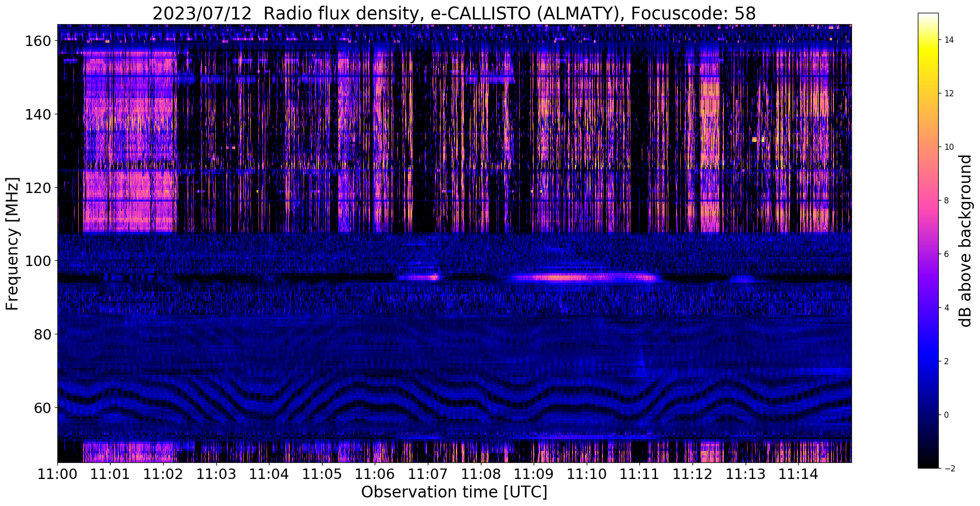
Task: Click the 11:03 time tick label
Action: pos(216,474)
